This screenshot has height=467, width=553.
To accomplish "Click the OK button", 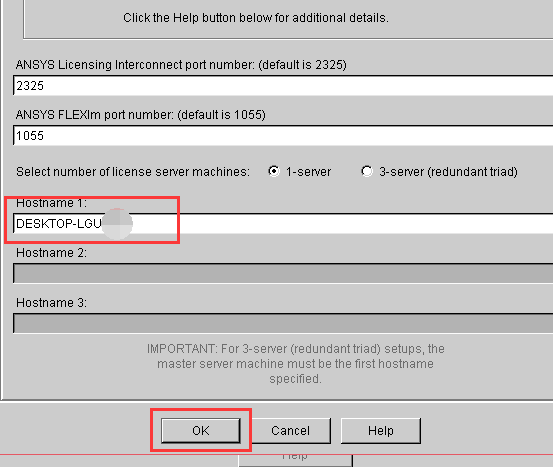I will (201, 431).
